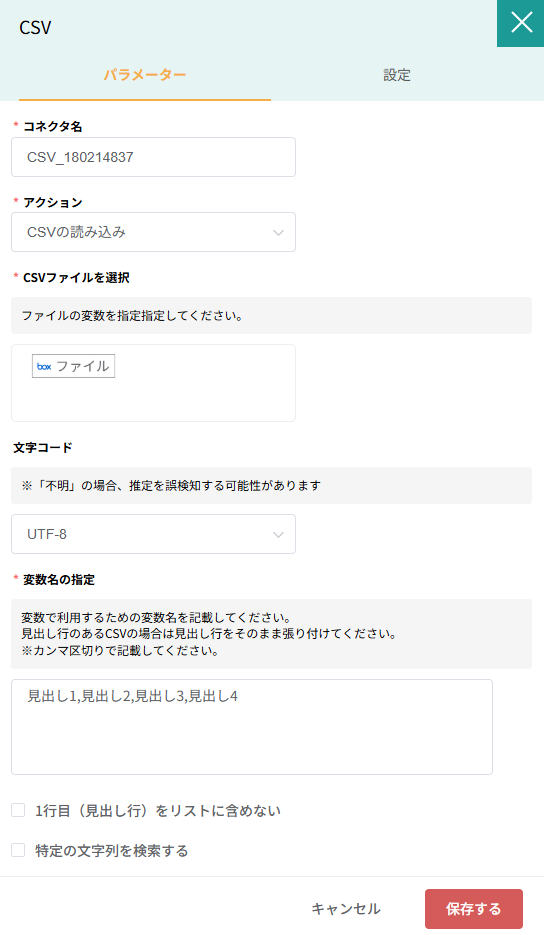Click the 文字コード section label
Screen dimensions: 544x935
pos(42,447)
